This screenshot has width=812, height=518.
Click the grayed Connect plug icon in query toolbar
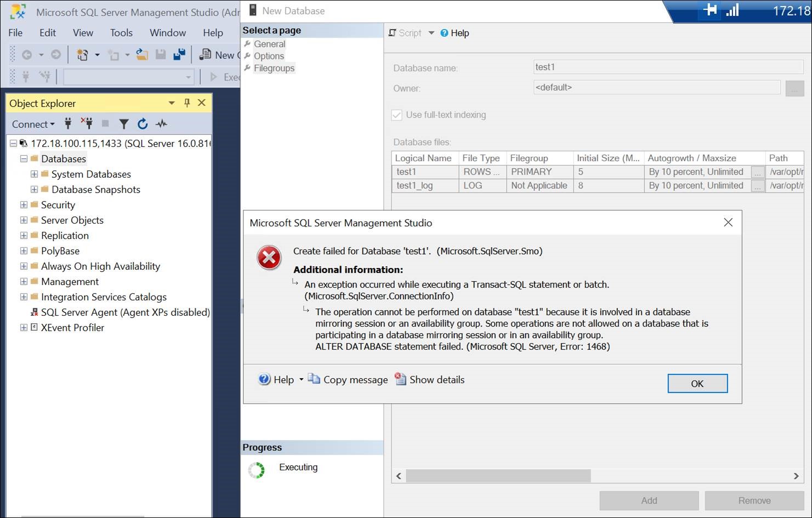click(25, 77)
